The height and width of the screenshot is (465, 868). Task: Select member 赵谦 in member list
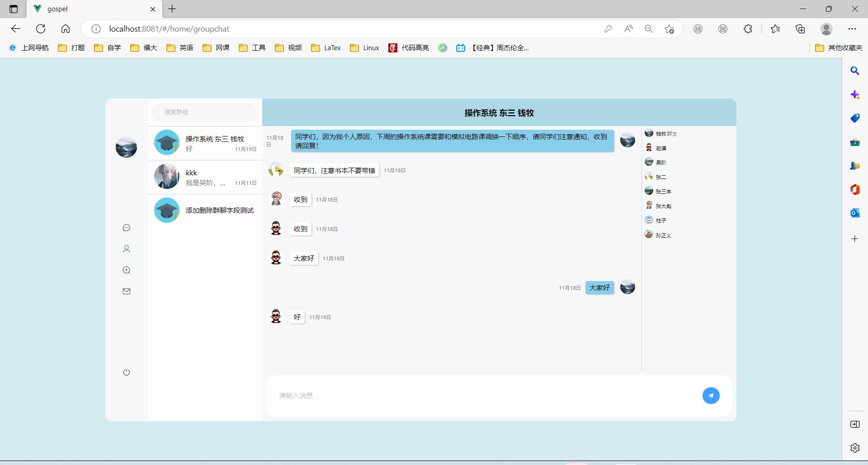click(x=656, y=148)
